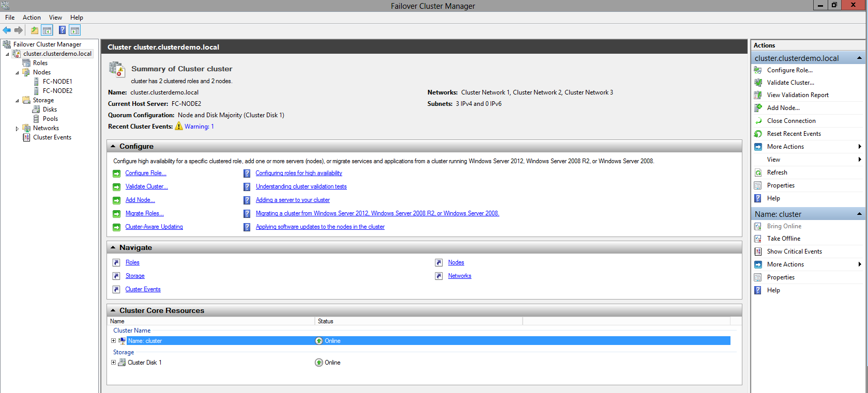This screenshot has height=393, width=868.
Task: Open the View submenu in Actions pane
Action: point(808,160)
